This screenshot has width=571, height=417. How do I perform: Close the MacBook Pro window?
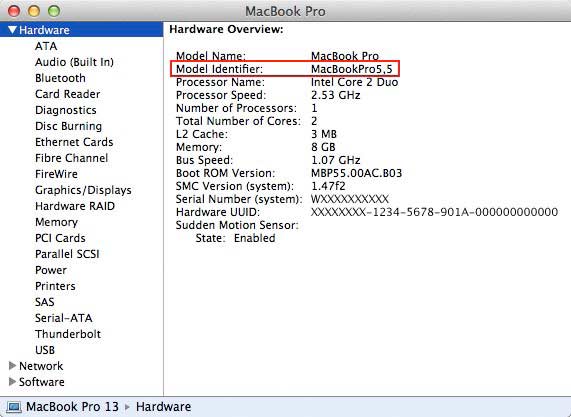click(x=14, y=11)
